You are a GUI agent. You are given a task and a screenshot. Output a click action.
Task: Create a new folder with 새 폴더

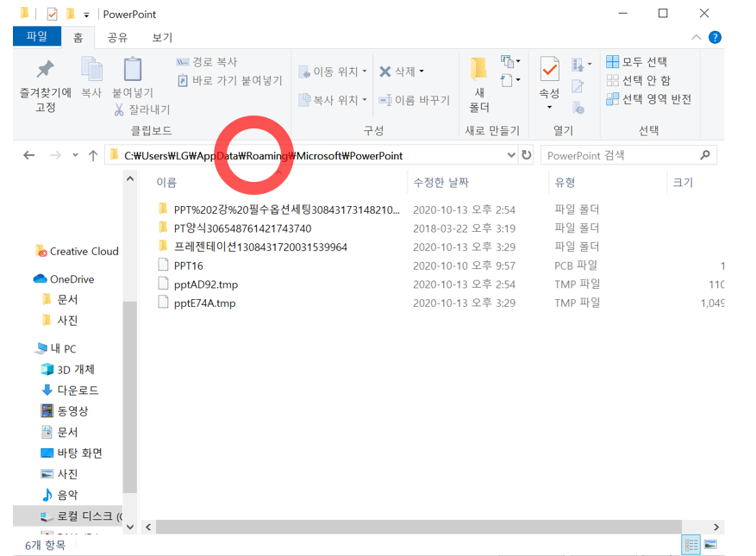tap(478, 85)
